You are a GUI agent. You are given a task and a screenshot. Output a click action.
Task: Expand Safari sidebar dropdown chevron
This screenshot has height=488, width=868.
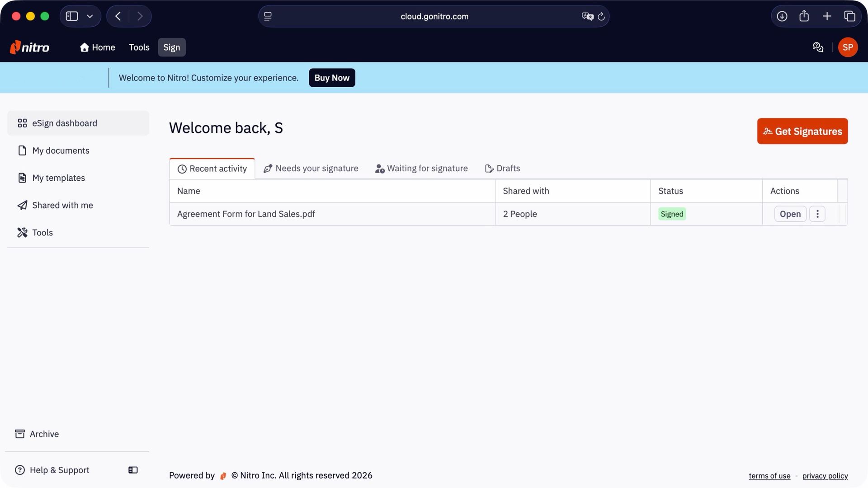(x=90, y=16)
